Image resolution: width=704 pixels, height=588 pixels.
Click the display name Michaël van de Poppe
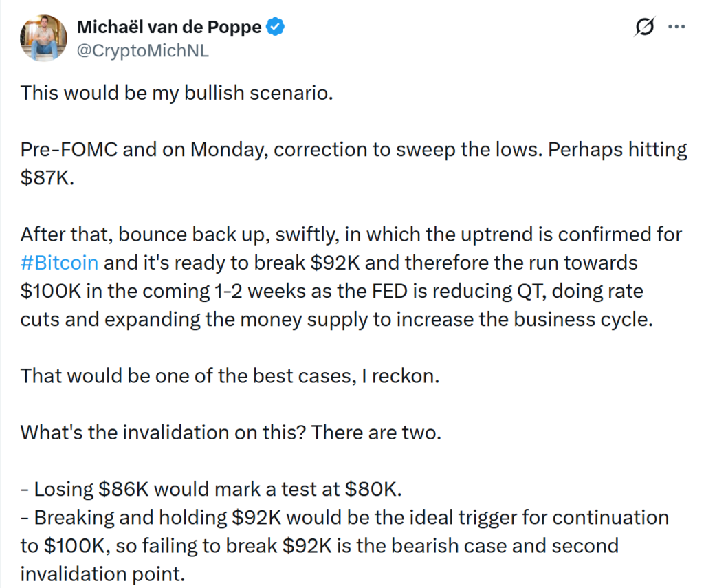[x=168, y=28]
